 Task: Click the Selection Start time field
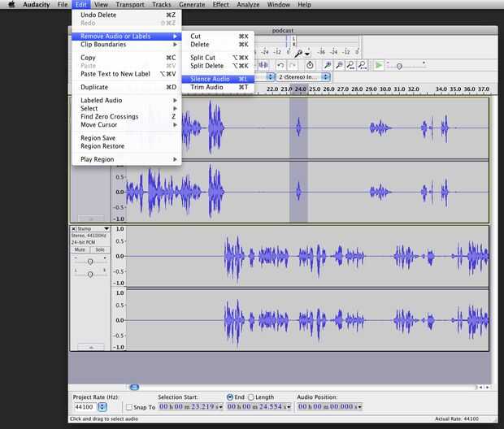pos(188,406)
